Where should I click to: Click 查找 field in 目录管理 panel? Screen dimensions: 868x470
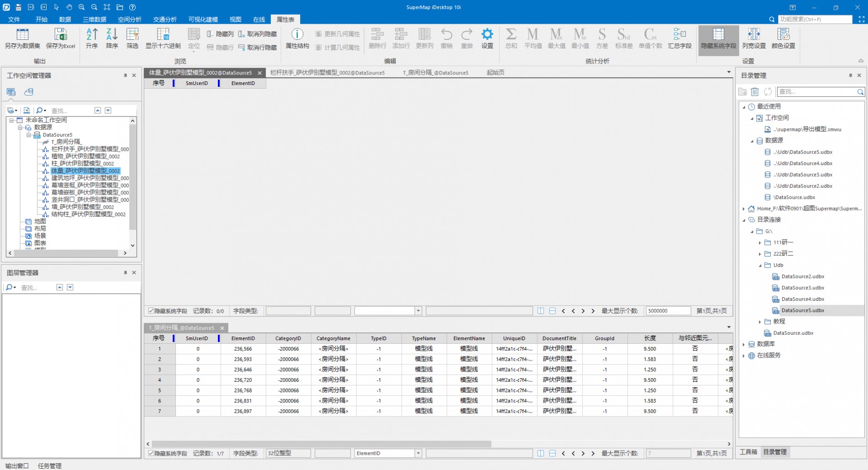coord(816,92)
